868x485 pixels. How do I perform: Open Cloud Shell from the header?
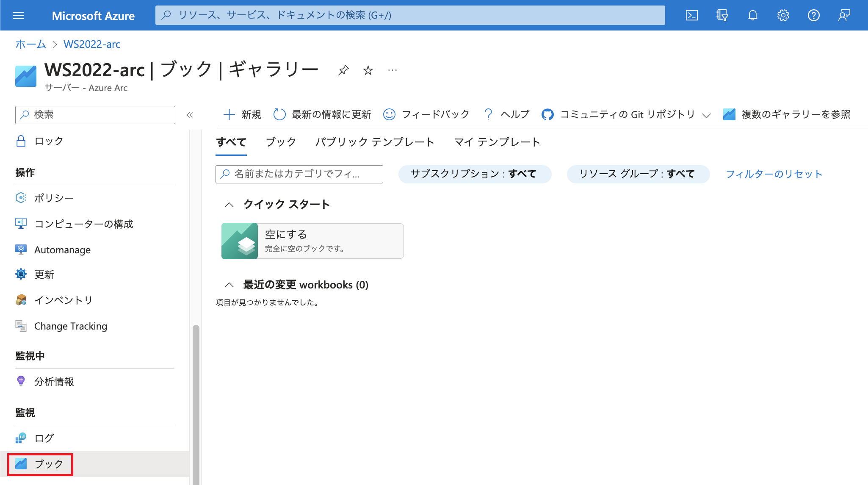[x=691, y=16]
